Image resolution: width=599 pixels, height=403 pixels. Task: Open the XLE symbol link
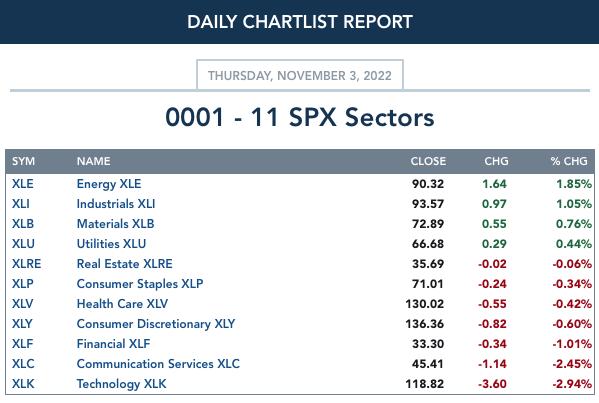[x=23, y=184]
